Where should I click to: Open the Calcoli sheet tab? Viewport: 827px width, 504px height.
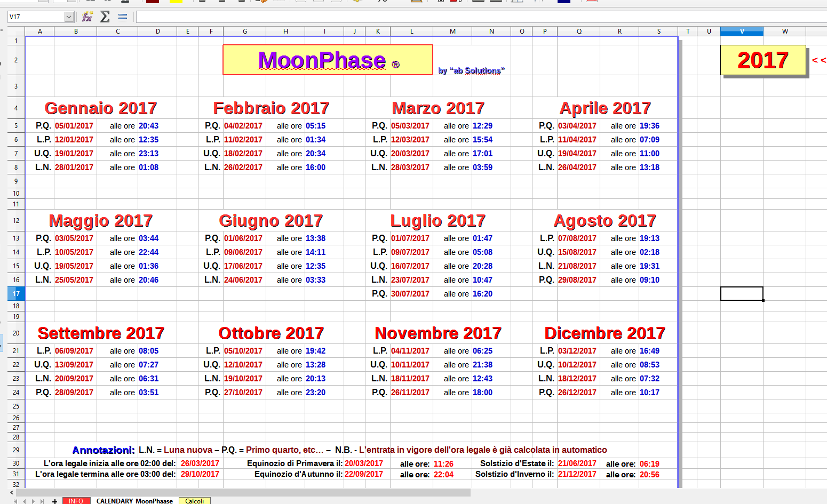pyautogui.click(x=195, y=501)
